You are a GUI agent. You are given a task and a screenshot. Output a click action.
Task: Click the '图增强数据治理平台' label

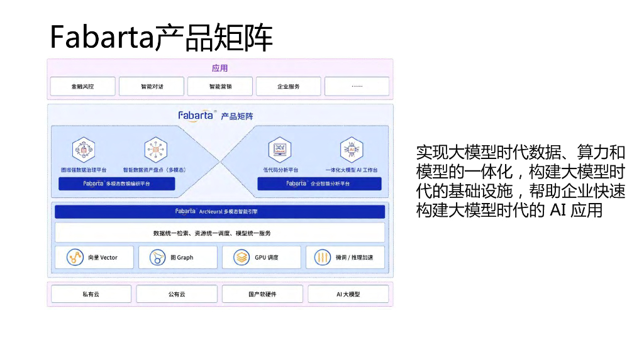click(x=84, y=170)
